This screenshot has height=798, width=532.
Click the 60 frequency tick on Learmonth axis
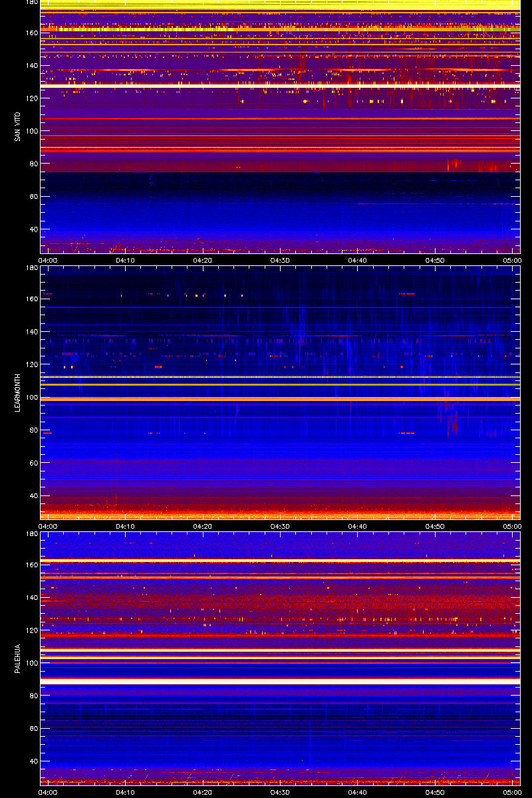pos(33,463)
